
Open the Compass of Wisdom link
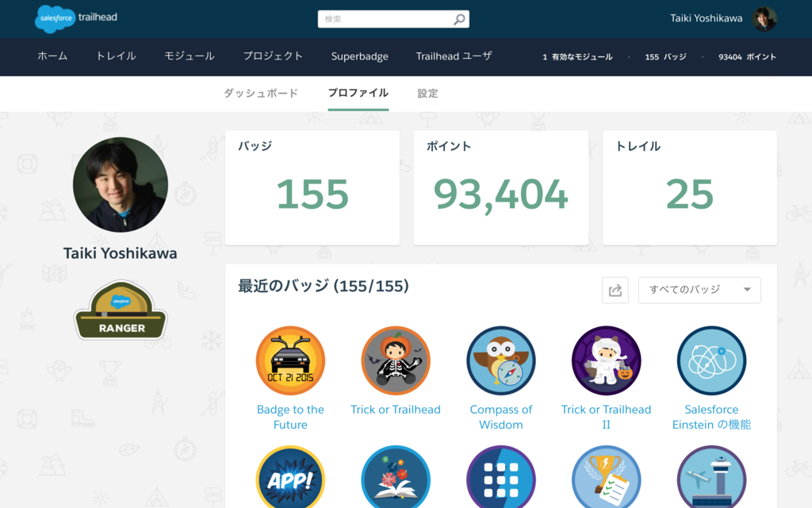click(x=501, y=418)
